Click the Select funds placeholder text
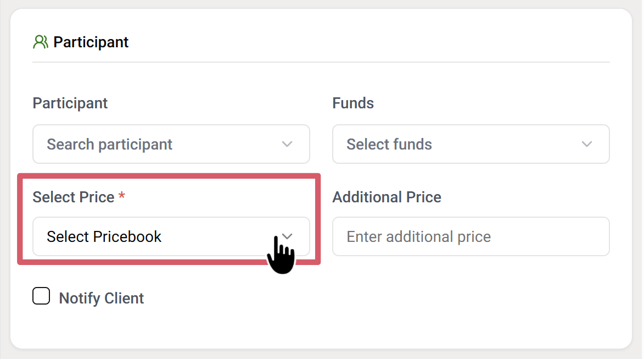Viewport: 644px width, 359px height. 389,144
